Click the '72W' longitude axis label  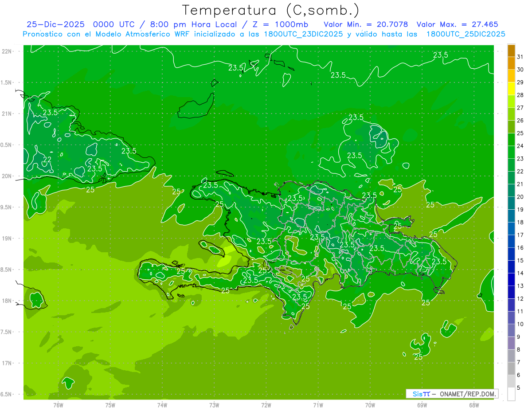[266, 405]
